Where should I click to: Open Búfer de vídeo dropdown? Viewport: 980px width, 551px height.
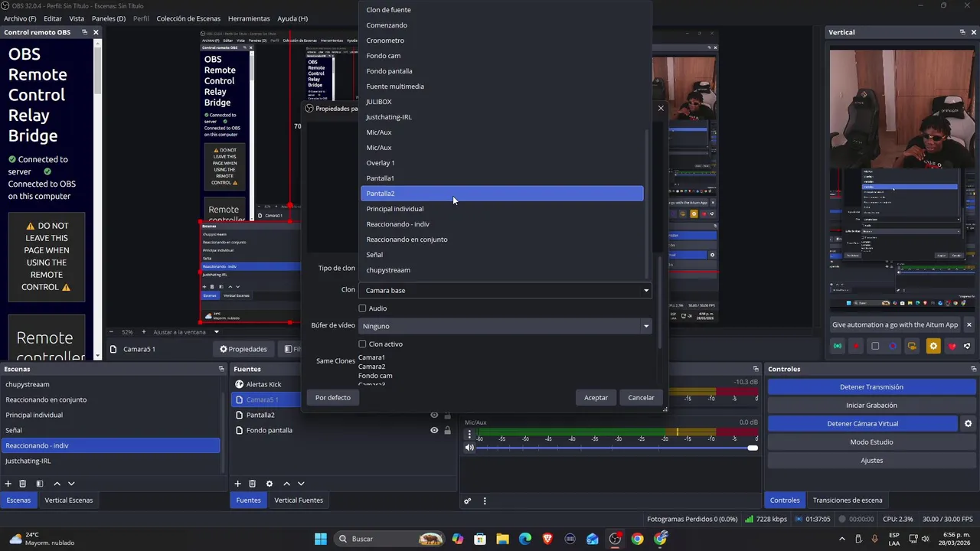(506, 326)
